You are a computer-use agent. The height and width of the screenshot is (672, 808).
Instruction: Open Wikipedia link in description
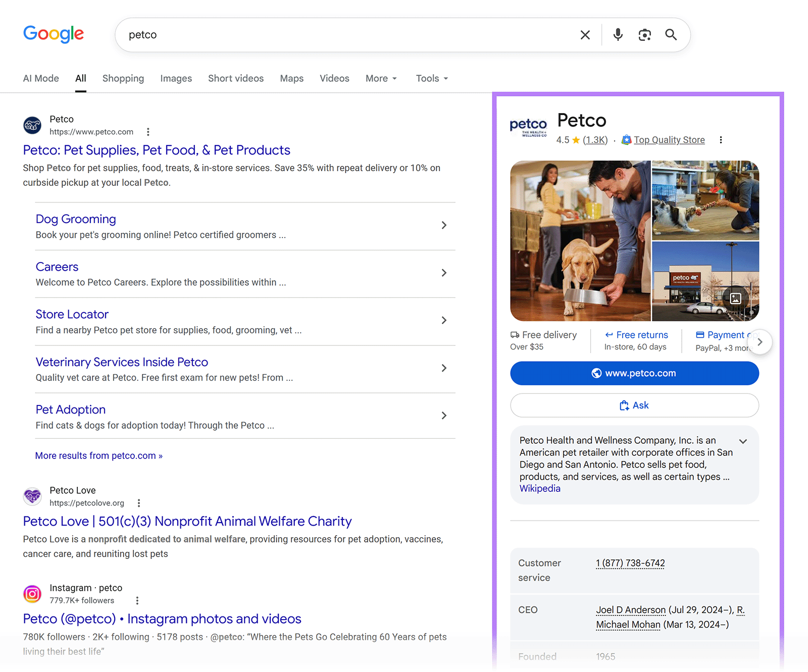(540, 488)
